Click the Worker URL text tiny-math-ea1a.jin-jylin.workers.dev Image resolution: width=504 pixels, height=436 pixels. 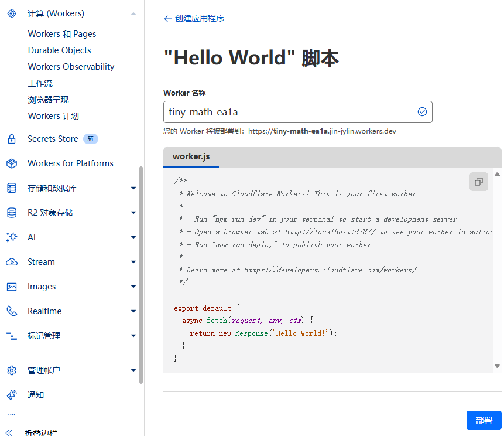click(322, 131)
